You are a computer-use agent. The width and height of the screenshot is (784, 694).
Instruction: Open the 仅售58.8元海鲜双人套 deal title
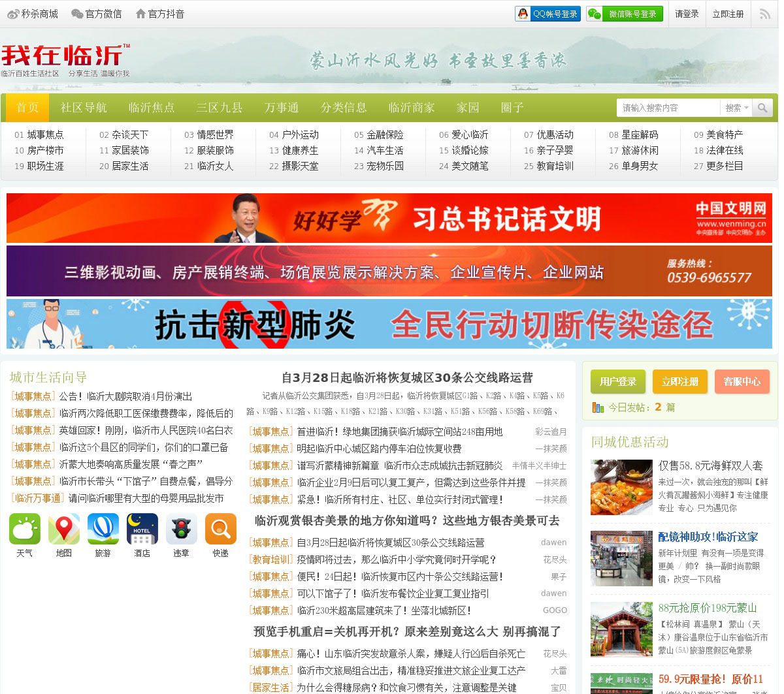coord(711,465)
